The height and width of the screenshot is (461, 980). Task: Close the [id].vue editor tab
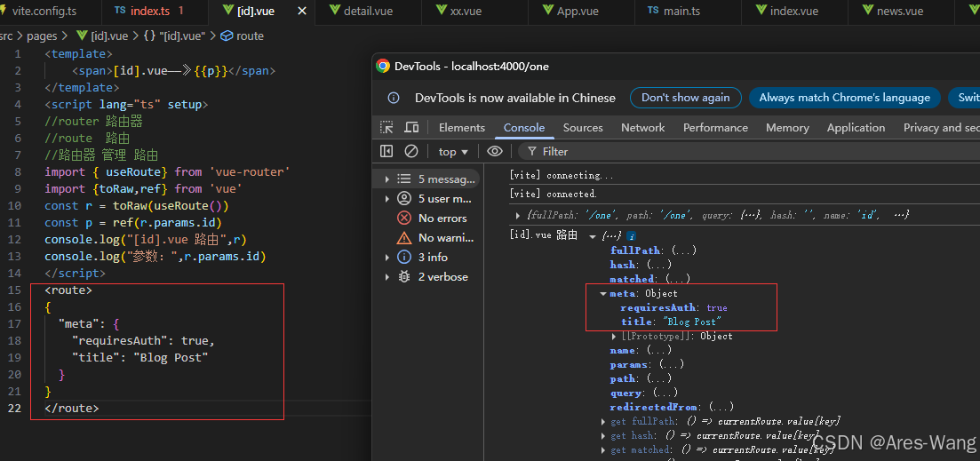[x=302, y=12]
